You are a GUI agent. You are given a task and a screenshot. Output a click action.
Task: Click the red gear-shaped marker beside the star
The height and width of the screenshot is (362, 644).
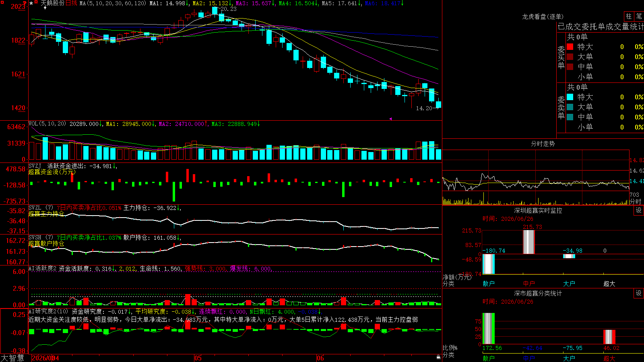36,3
